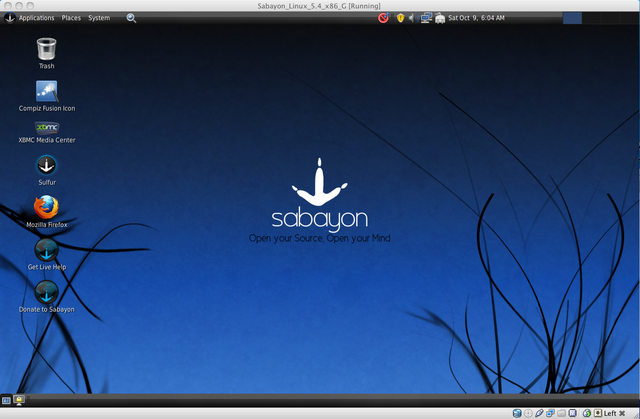
Task: Click the white bus tray icon
Action: coord(440,18)
